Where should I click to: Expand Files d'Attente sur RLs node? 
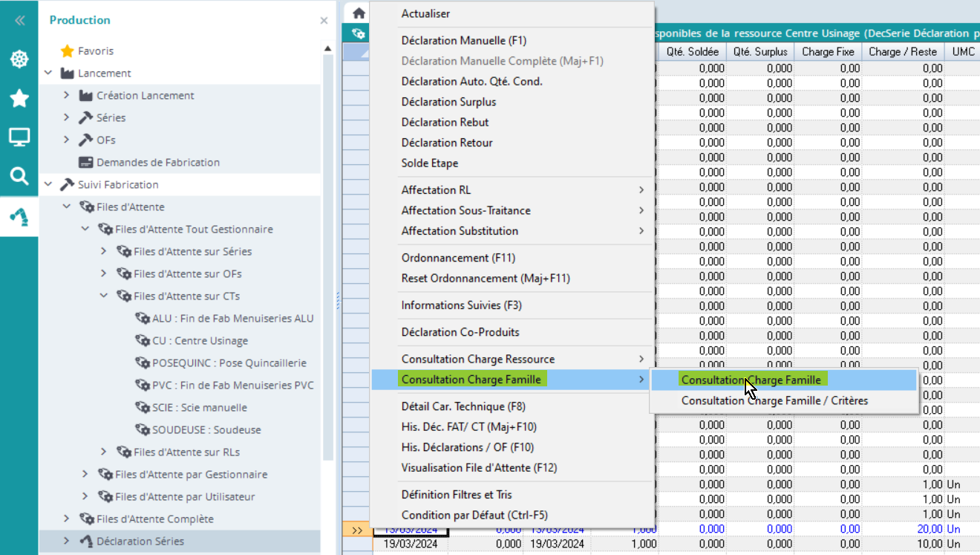(103, 452)
